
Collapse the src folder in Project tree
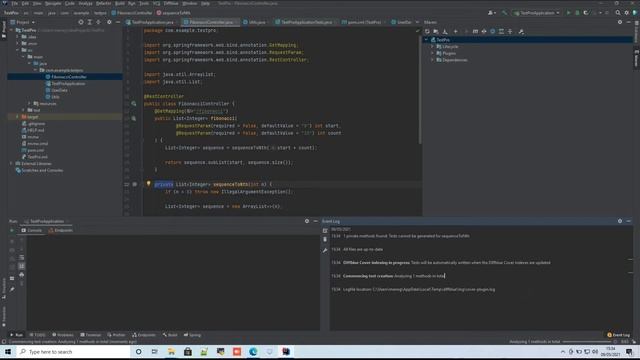[17, 50]
